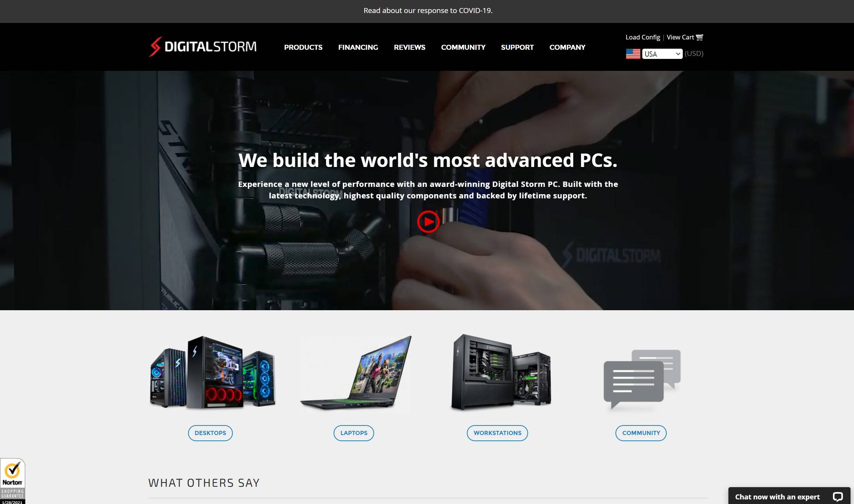Click the shopping cart icon
This screenshot has width=854, height=504.
click(x=699, y=37)
